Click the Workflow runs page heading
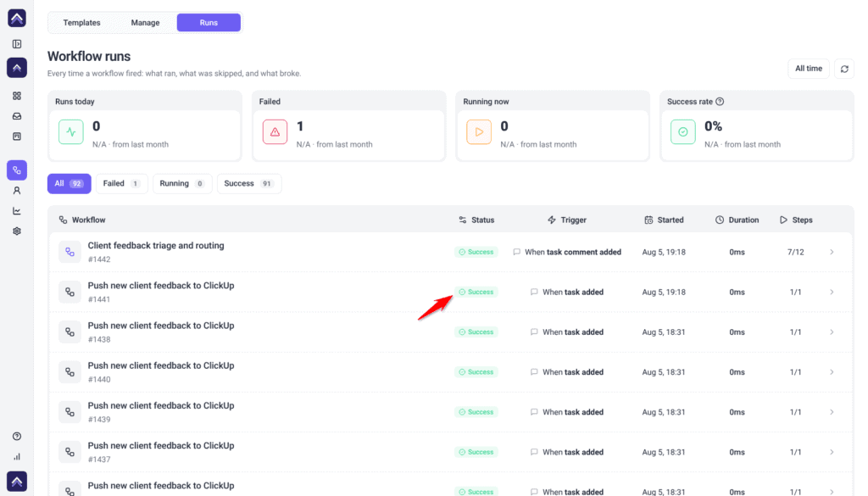868x496 pixels. (x=89, y=57)
